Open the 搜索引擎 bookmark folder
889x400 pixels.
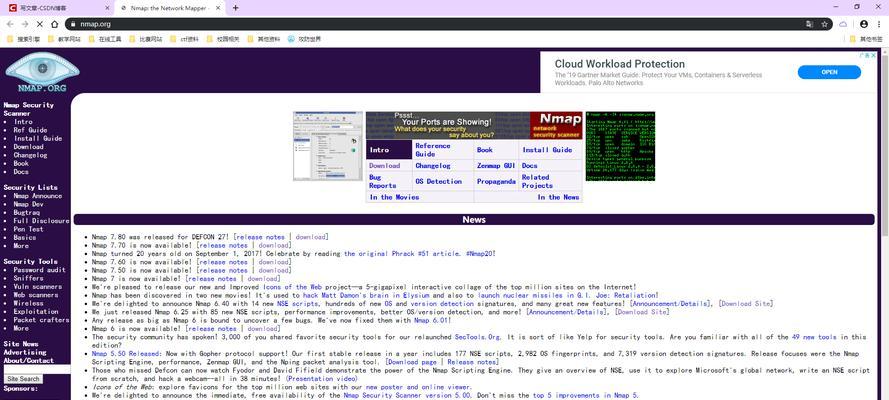tap(24, 39)
